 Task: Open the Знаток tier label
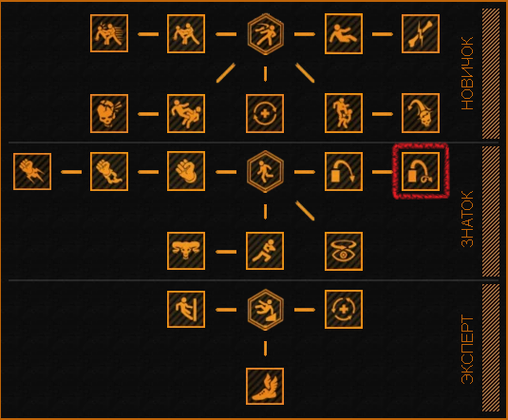tap(467, 220)
